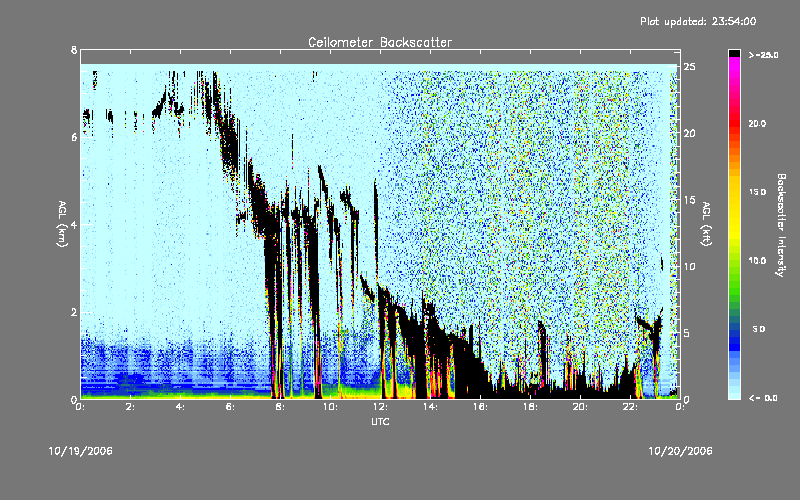Click the start date "10/19/2006"
800x500 pixels.
[81, 451]
